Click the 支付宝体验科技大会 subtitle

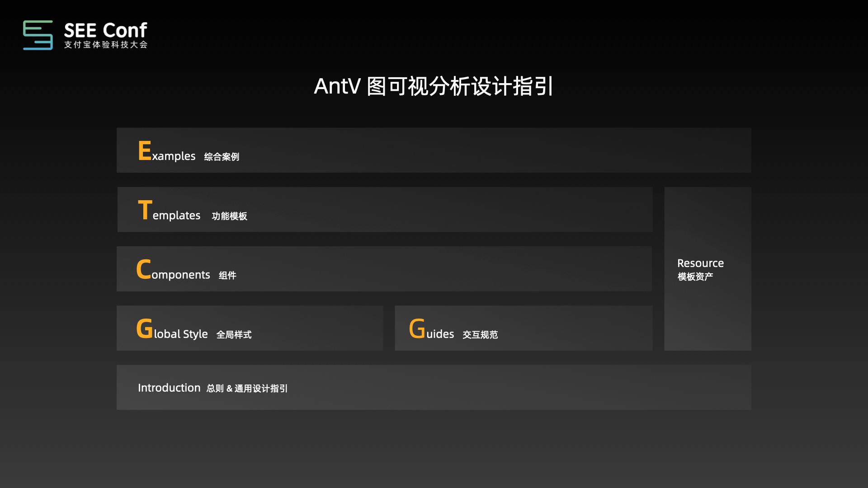pos(106,45)
